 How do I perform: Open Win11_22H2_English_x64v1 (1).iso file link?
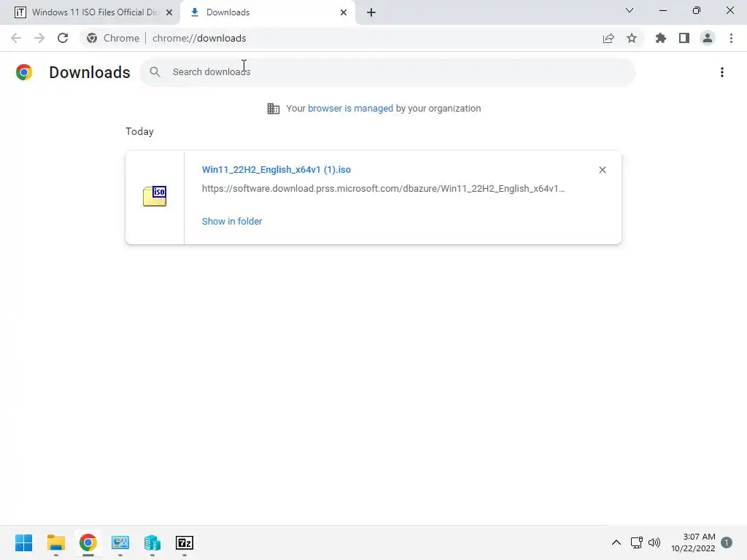click(276, 169)
